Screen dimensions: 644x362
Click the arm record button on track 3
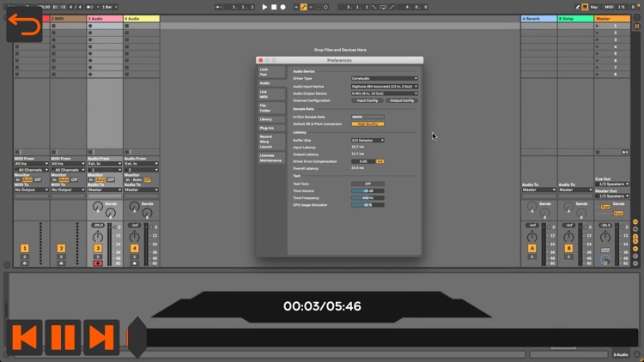pyautogui.click(x=98, y=263)
